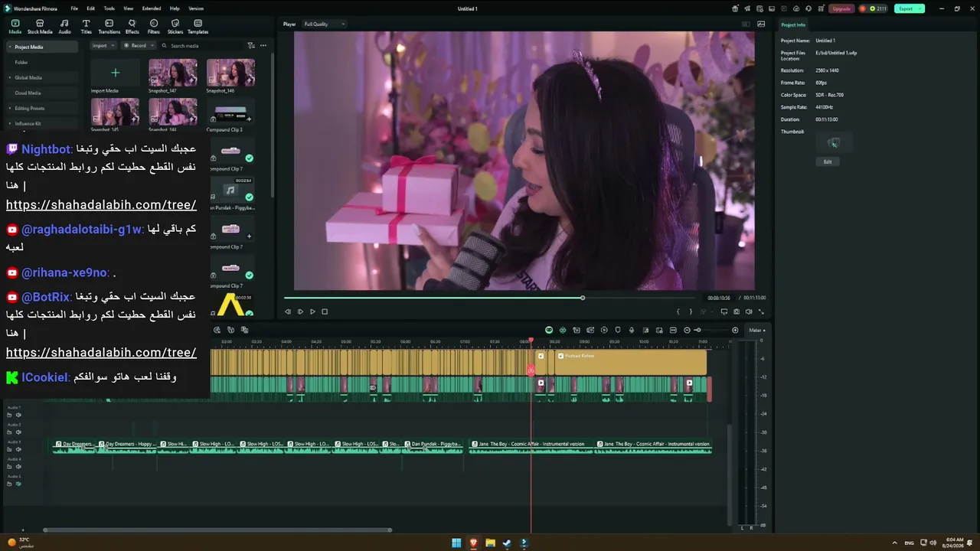This screenshot has width=980, height=551.
Task: Mute the Audio 1 track
Action: click(18, 415)
